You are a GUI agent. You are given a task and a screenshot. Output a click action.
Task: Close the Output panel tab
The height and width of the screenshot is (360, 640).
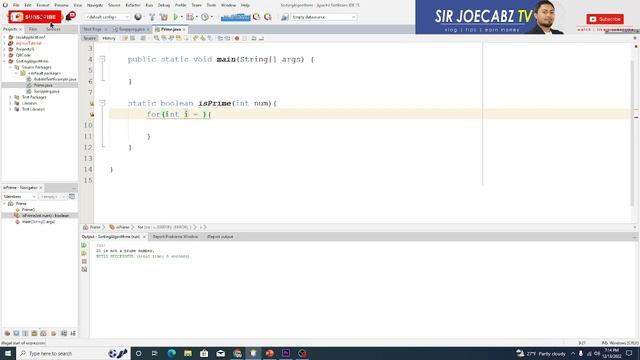click(144, 237)
